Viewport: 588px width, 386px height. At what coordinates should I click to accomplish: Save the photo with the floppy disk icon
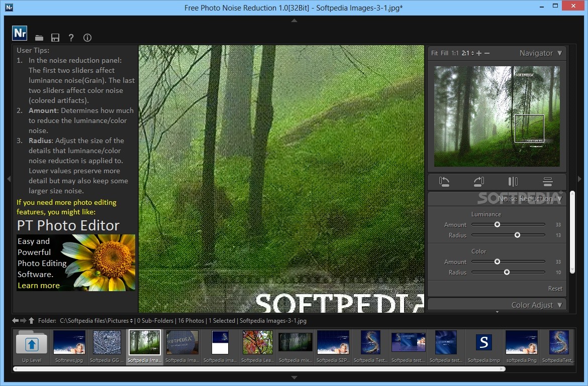click(55, 38)
